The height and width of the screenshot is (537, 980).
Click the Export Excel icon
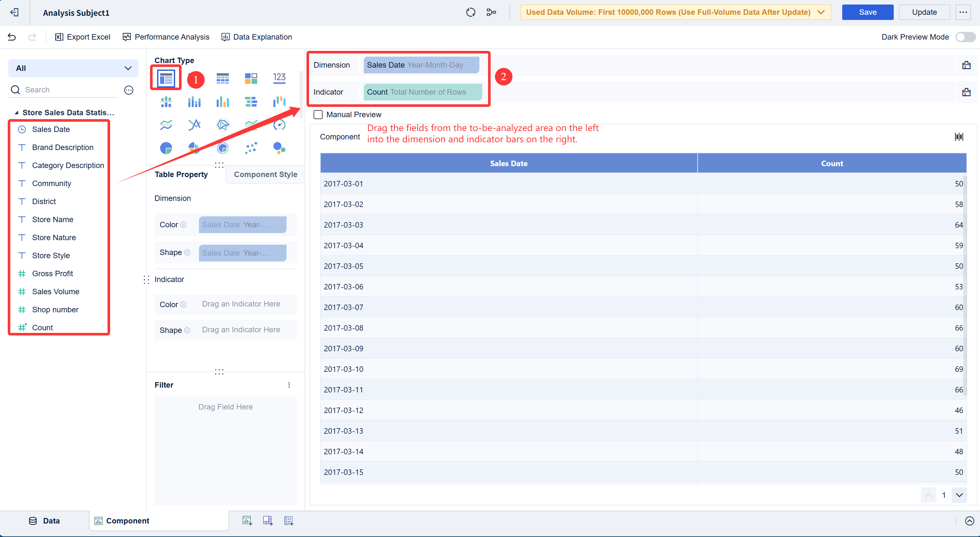tap(59, 37)
